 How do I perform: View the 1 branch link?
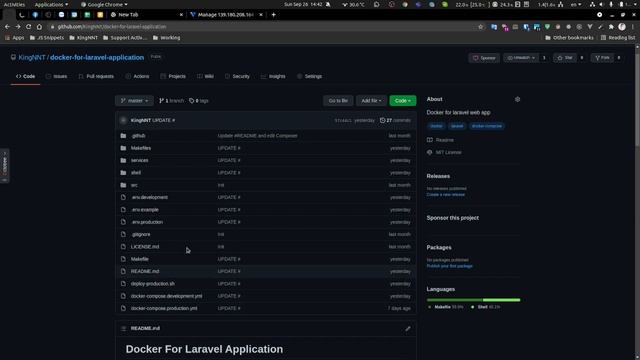171,101
